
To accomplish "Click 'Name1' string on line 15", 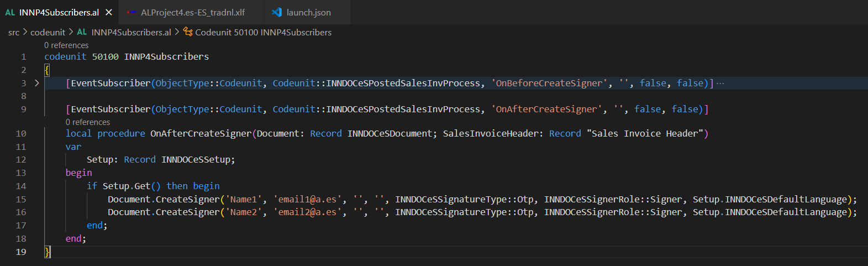I will click(244, 200).
